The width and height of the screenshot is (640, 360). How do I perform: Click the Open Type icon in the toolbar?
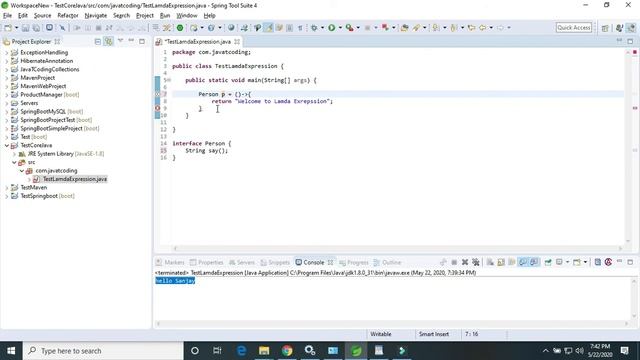404,28
